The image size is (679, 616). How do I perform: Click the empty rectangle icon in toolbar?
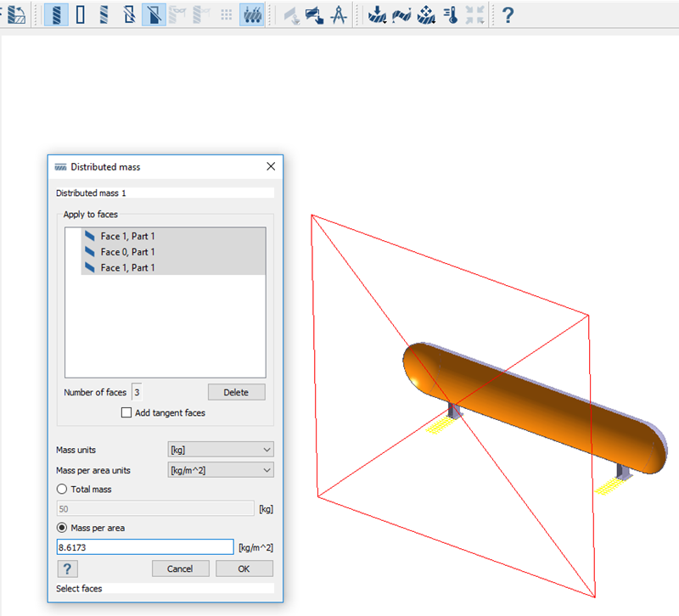point(81,14)
